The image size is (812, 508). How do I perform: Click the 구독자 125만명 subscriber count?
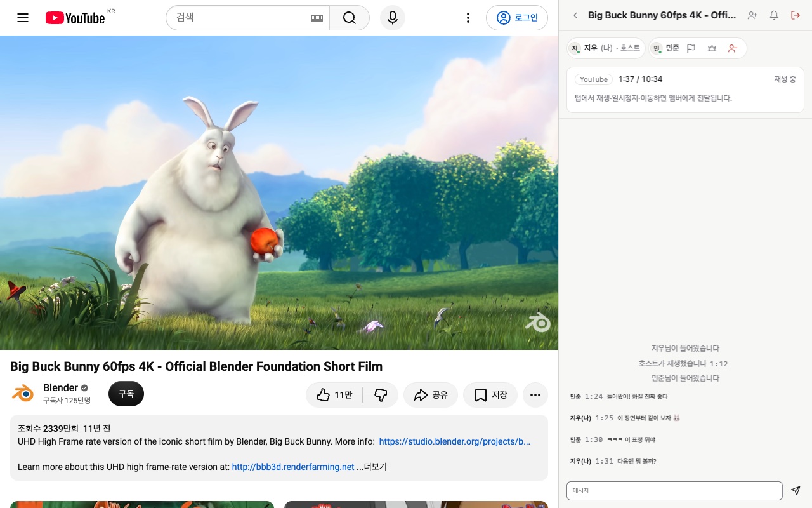click(x=67, y=401)
